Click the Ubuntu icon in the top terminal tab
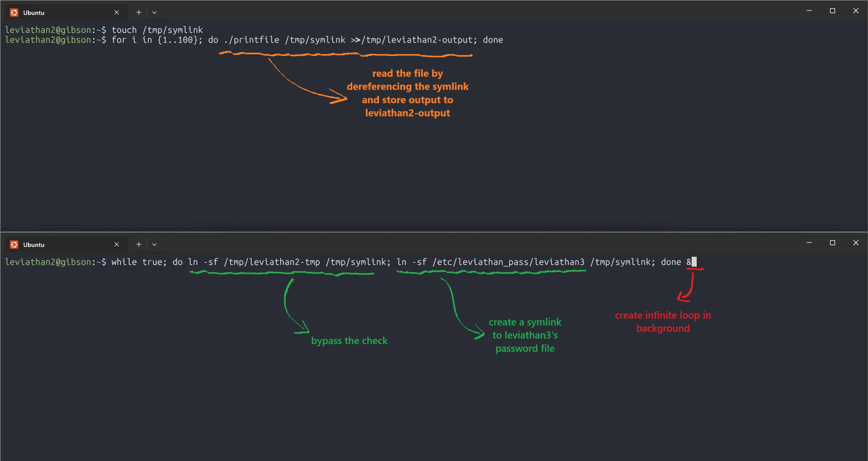The image size is (868, 461). click(x=14, y=13)
